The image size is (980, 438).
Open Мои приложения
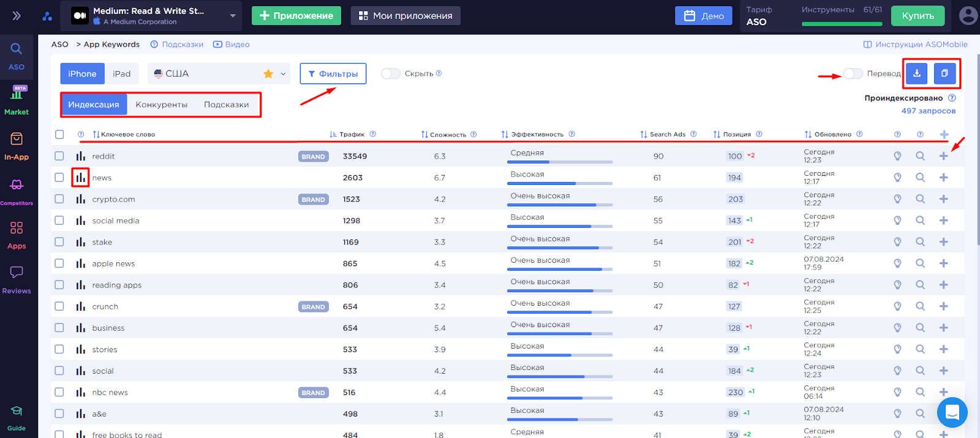(405, 16)
